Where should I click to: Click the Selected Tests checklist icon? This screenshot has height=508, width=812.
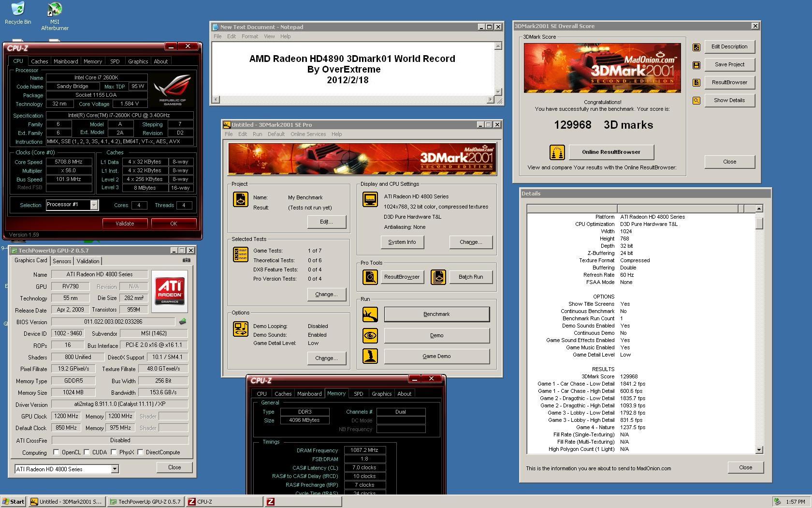[x=241, y=254]
